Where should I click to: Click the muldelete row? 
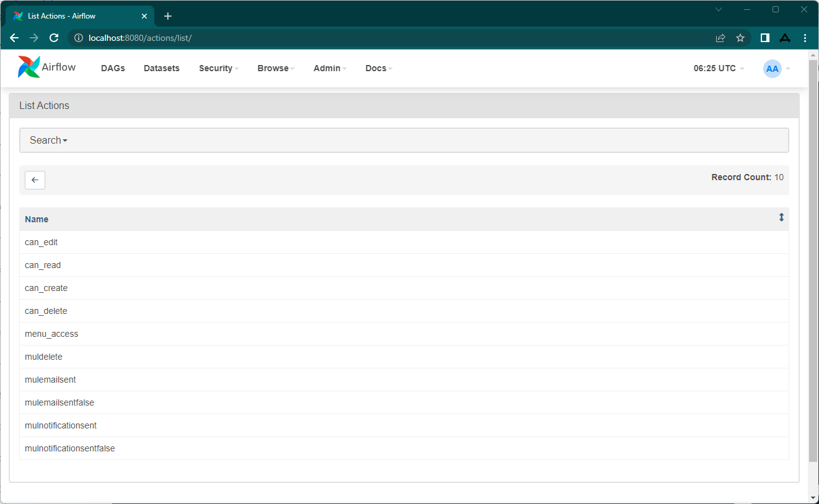click(404, 357)
